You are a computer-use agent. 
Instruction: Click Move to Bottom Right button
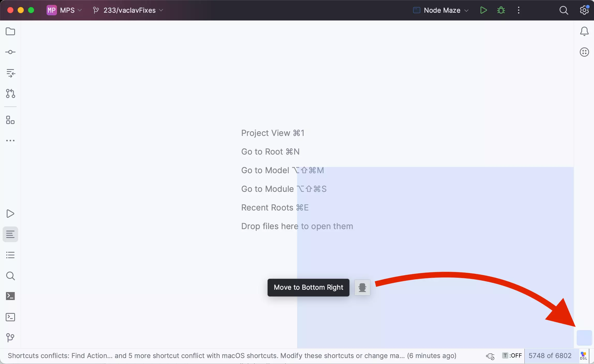(x=308, y=287)
